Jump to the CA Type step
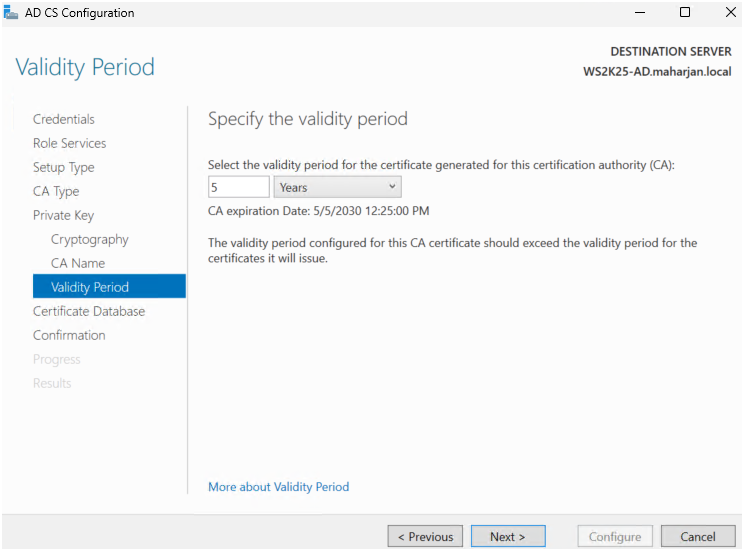 pyautogui.click(x=56, y=191)
